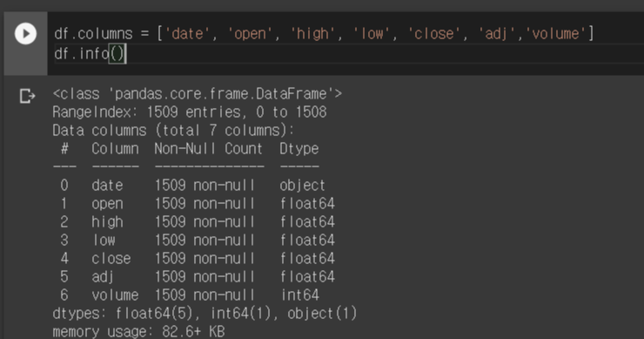Click the 'low' string in code
The width and height of the screenshot is (644, 339).
coord(372,33)
